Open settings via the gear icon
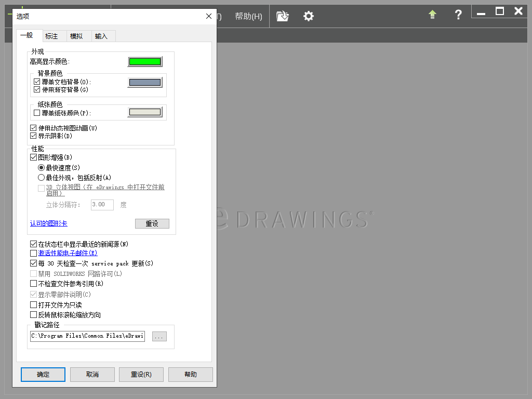Screen dimensions: 532x399 pyautogui.click(x=309, y=16)
